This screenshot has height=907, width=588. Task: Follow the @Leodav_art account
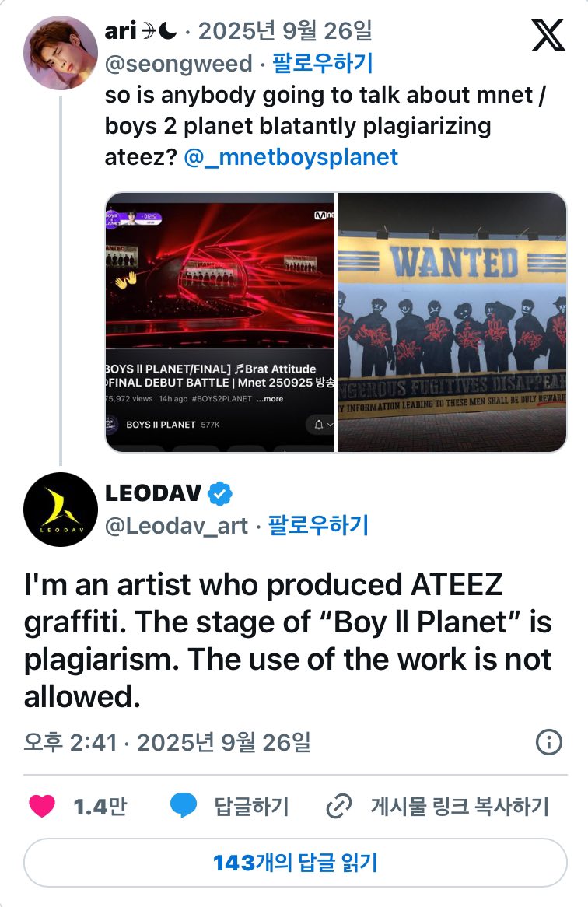[x=318, y=526]
